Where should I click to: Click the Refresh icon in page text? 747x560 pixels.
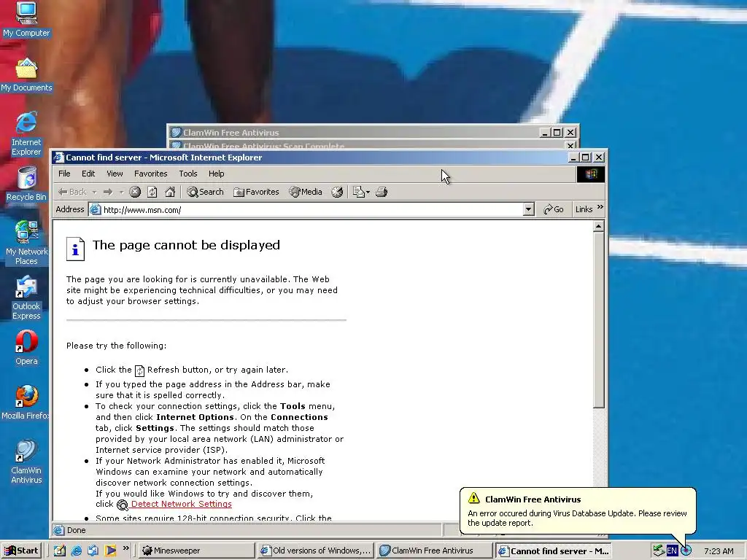(x=139, y=370)
